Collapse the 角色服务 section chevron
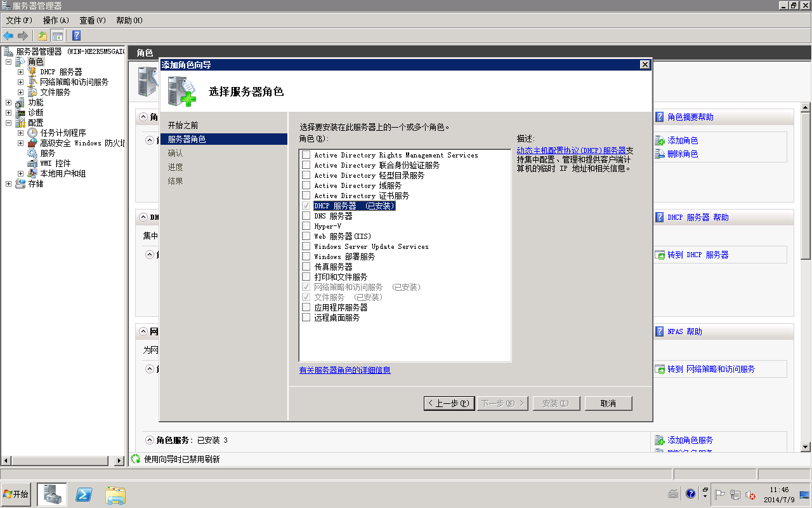Viewport: 812px width, 508px height. pos(150,440)
